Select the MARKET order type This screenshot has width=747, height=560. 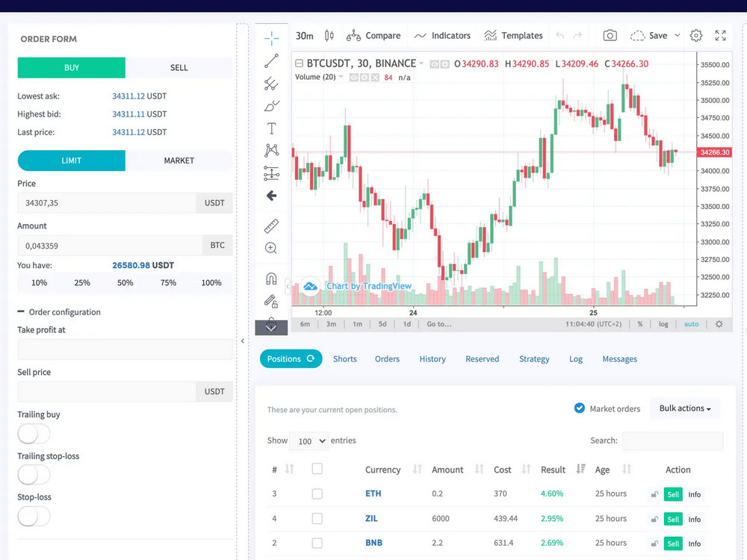[179, 161]
